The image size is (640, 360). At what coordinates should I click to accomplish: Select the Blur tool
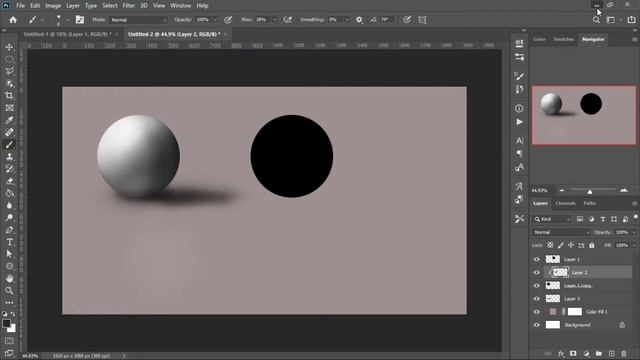pyautogui.click(x=9, y=205)
